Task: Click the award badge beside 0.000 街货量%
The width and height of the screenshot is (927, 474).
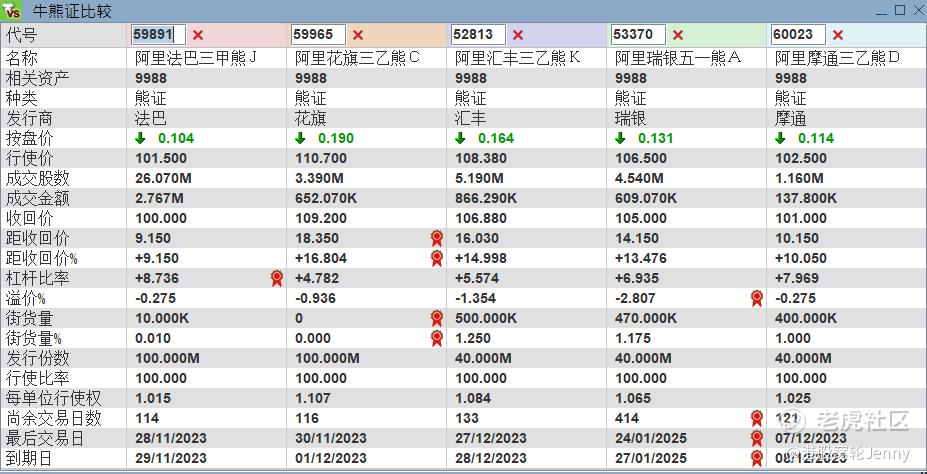Action: 437,339
